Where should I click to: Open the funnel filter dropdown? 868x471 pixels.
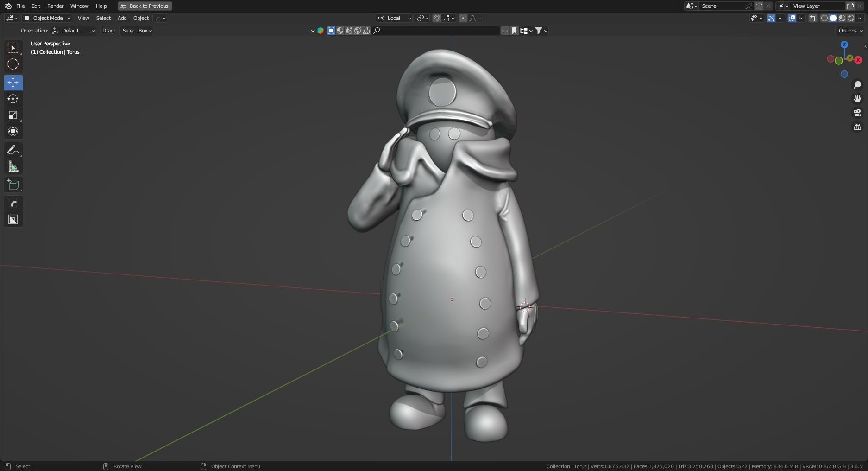[541, 31]
